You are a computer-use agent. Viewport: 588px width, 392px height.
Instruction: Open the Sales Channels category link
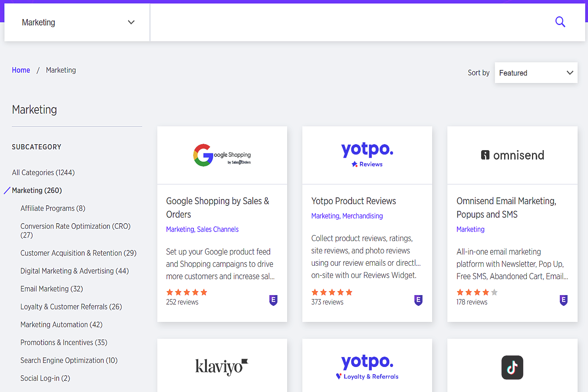218,229
